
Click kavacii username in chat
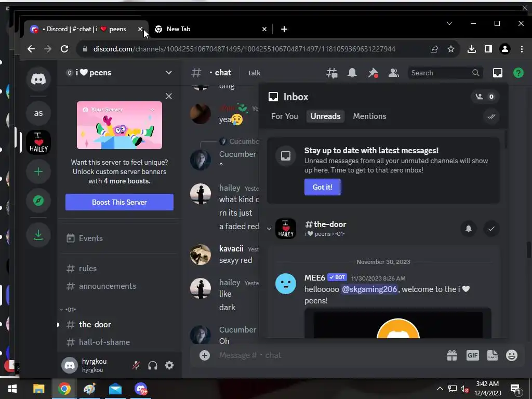pyautogui.click(x=231, y=249)
